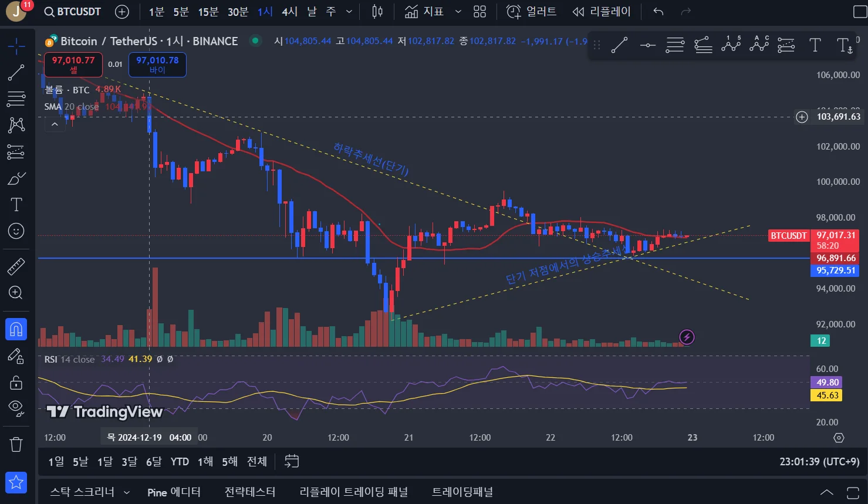Pick the anchored text tool in floating toolbar
This screenshot has width=868, height=504.
[x=844, y=45]
